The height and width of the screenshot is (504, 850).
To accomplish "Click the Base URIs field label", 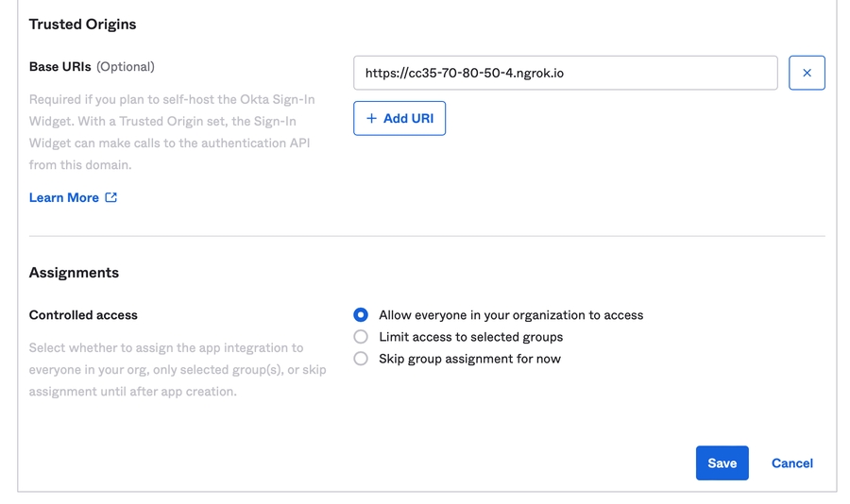I will click(x=59, y=67).
